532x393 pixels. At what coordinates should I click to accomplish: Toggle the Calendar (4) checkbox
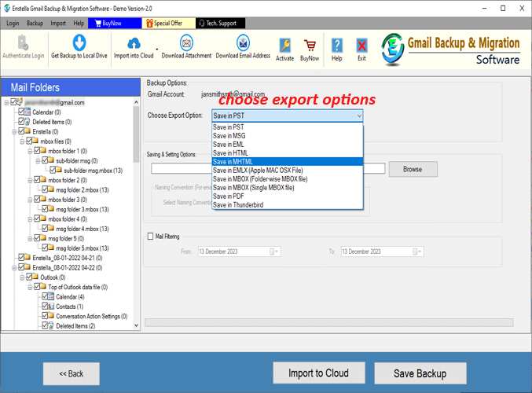(x=45, y=296)
